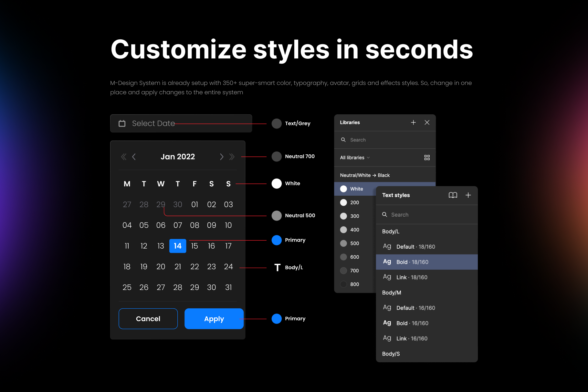Add a new text style with plus icon
This screenshot has height=392, width=588.
pyautogui.click(x=468, y=195)
